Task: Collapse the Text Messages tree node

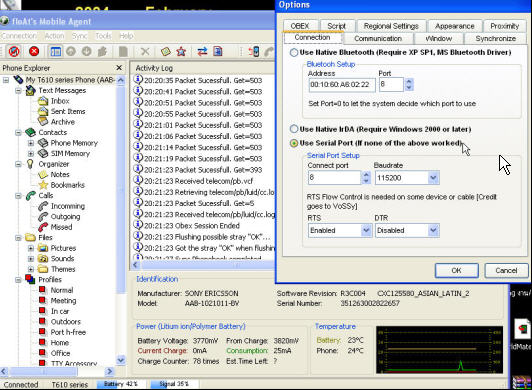Action: point(18,91)
